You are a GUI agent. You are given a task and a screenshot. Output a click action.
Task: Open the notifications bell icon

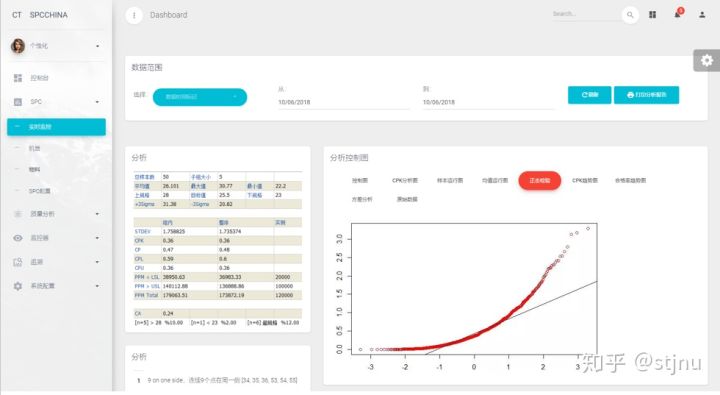[x=678, y=14]
